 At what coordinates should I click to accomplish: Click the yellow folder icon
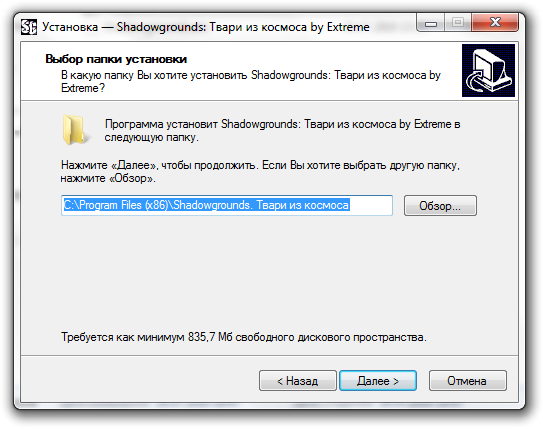click(x=74, y=130)
